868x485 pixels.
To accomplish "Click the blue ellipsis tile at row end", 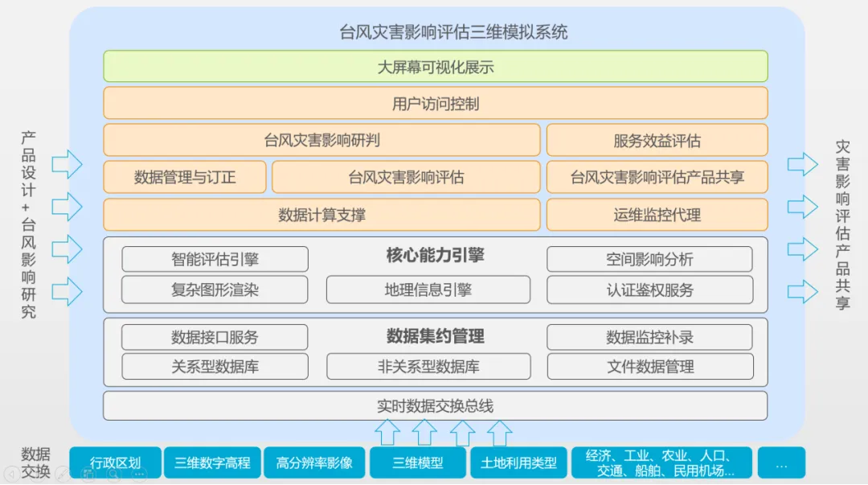I will point(781,462).
